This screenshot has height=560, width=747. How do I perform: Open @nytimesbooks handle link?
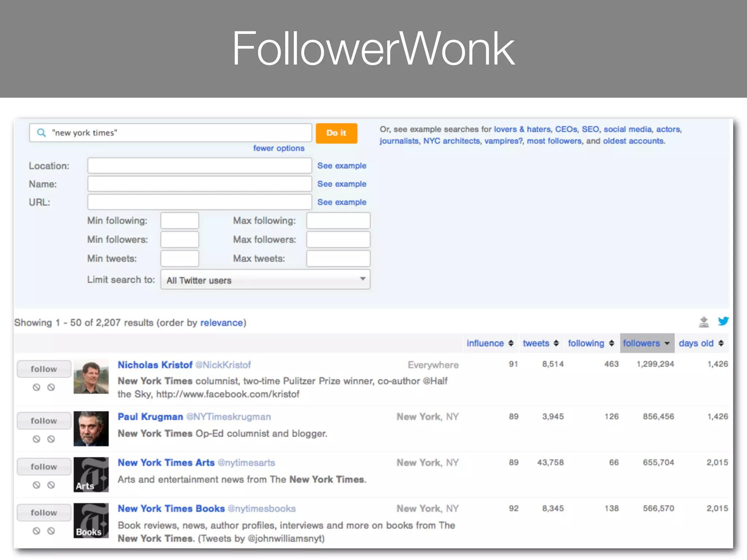pos(262,509)
